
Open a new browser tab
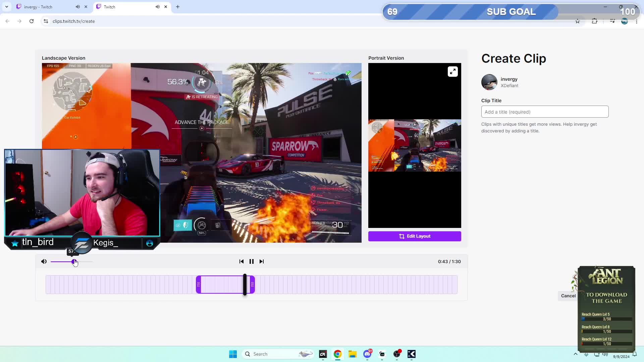point(178,7)
